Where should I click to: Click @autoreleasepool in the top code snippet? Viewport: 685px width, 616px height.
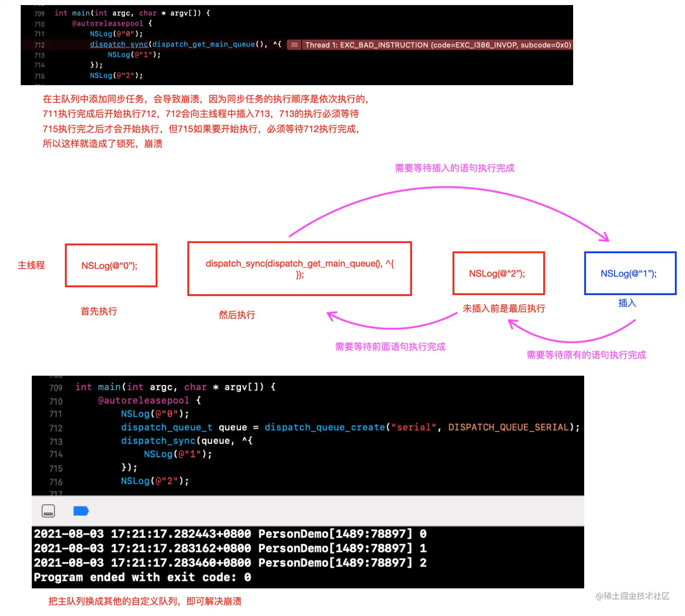pyautogui.click(x=107, y=23)
